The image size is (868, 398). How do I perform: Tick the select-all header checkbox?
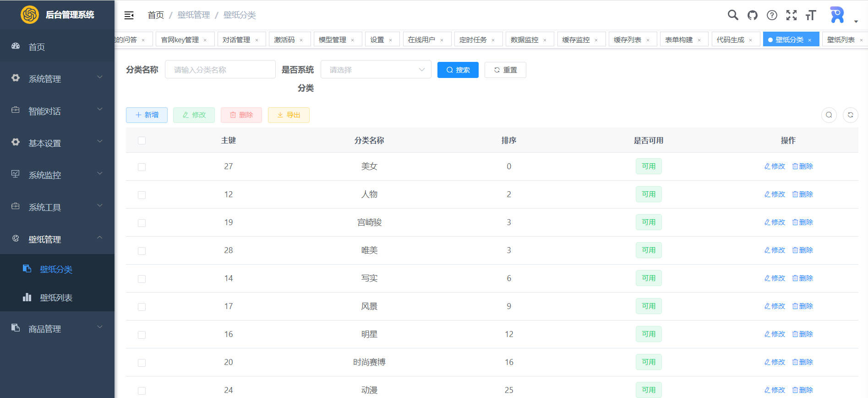click(142, 140)
